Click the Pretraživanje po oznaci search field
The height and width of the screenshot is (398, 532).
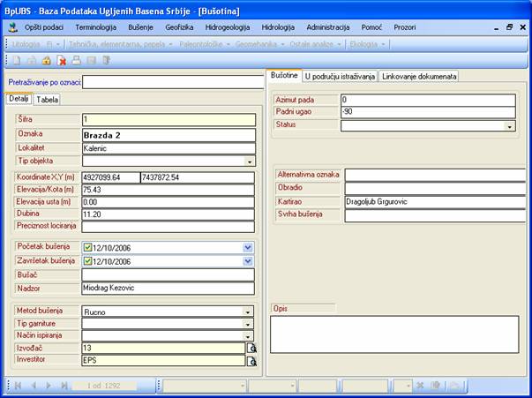[x=172, y=82]
